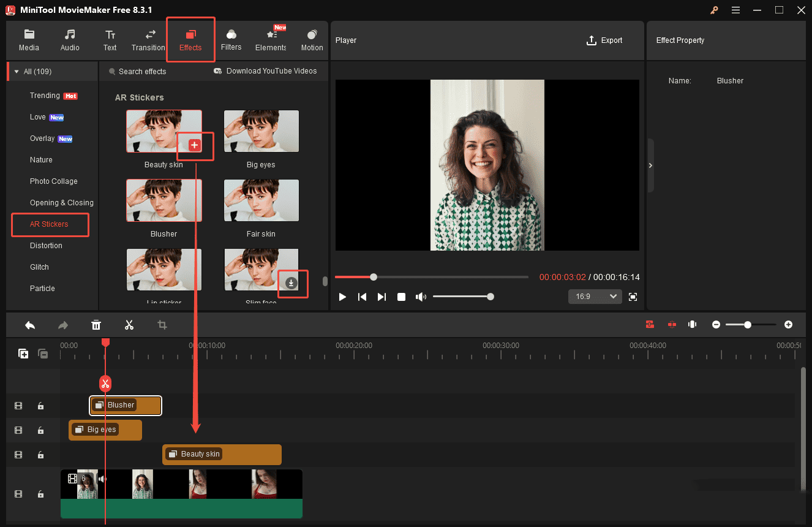Open fullscreen preview with the expand icon

[x=633, y=297]
